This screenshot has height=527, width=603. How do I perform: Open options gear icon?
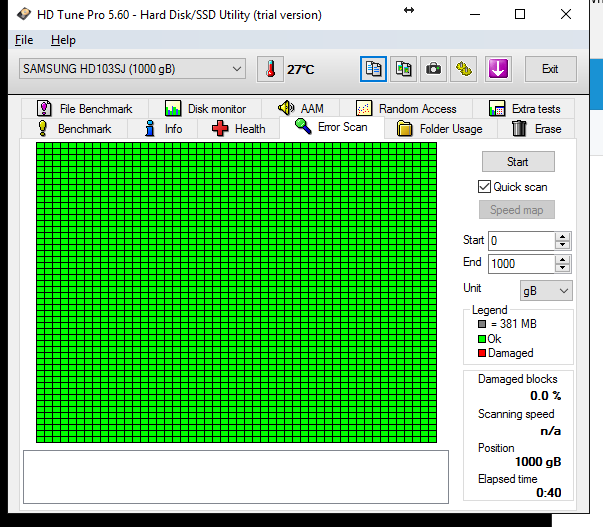click(464, 69)
